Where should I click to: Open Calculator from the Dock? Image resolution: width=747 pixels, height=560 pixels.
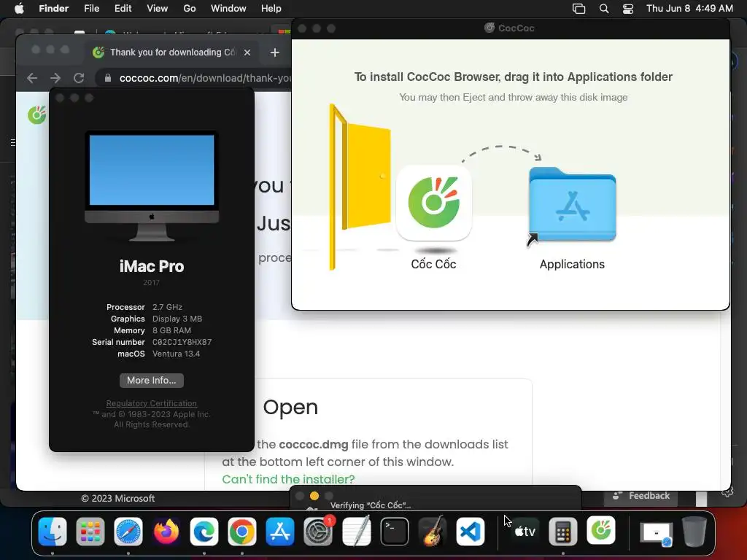tap(563, 531)
